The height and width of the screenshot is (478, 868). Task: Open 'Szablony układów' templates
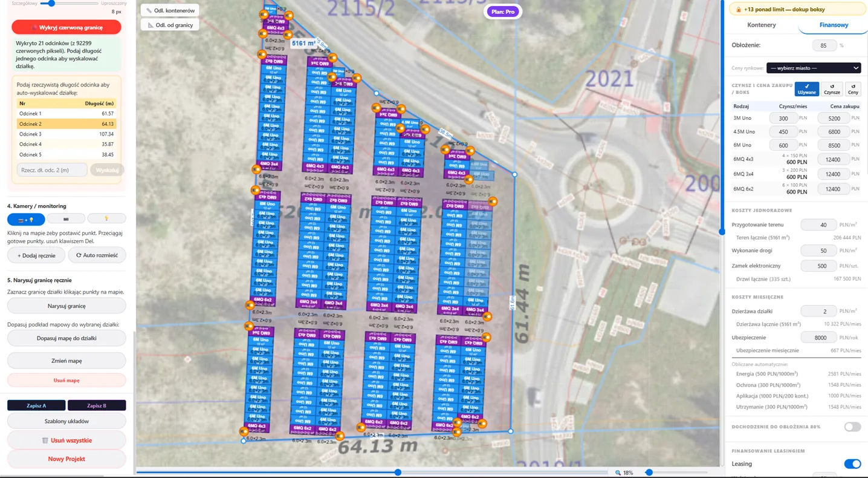click(66, 421)
